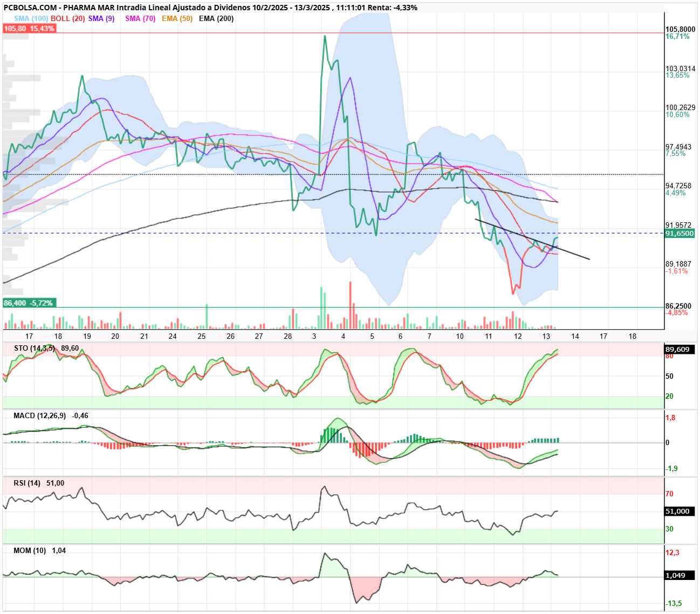Click date 17 at the left of the time axis
700x614 pixels.
(29, 336)
